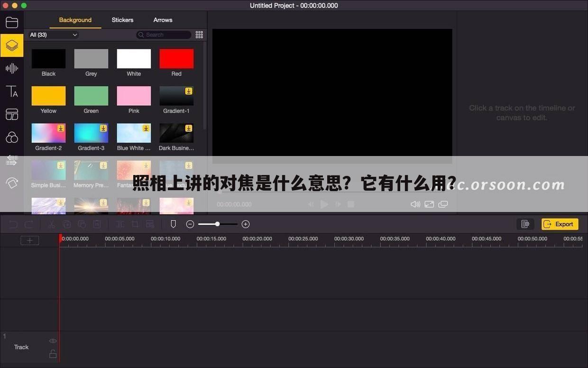Zoom out timeline with minus icon
The width and height of the screenshot is (588, 368).
190,224
